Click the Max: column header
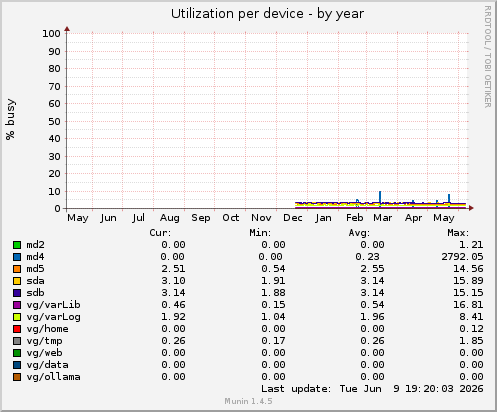Screen dimensions: 497x412 (458, 233)
